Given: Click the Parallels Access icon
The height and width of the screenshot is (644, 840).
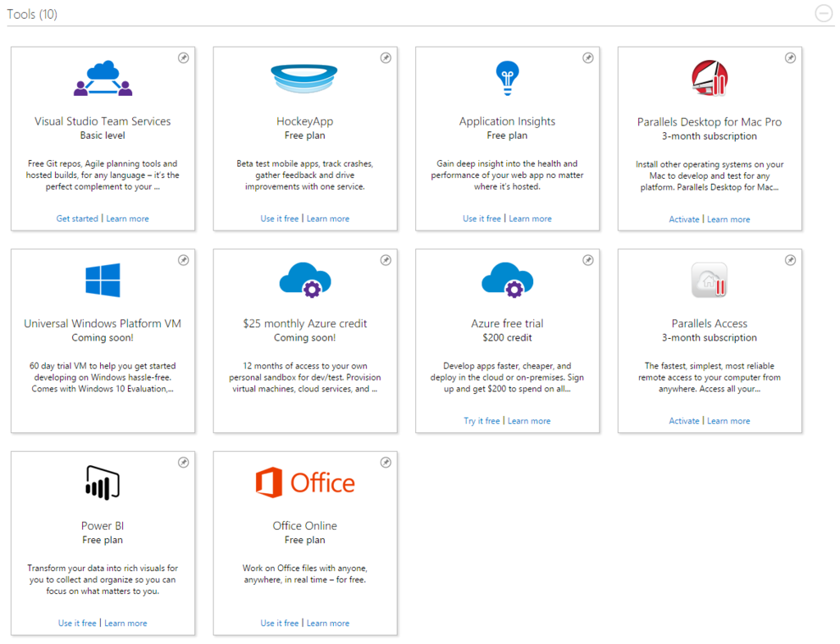Looking at the screenshot, I should [x=710, y=280].
